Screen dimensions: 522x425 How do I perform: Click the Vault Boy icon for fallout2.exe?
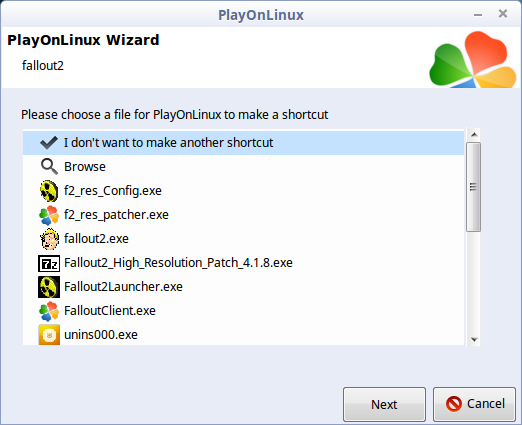coord(49,239)
